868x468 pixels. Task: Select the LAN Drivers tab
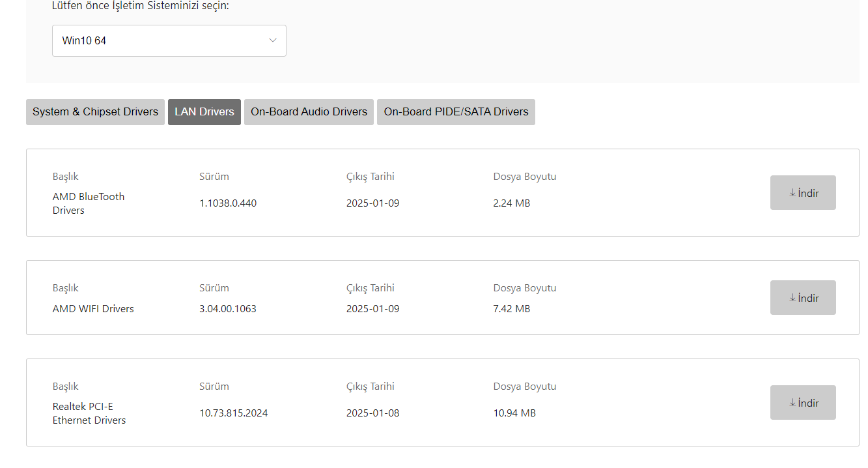204,112
